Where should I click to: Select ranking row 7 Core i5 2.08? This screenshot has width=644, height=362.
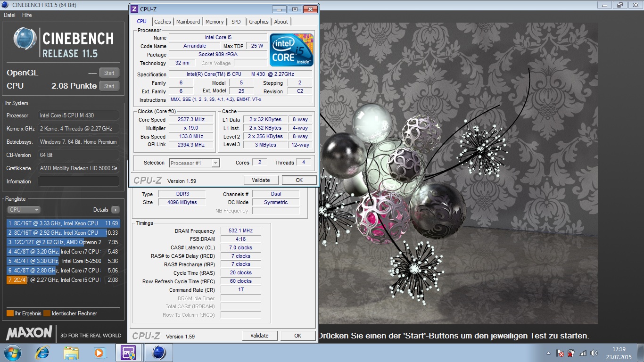[63, 280]
